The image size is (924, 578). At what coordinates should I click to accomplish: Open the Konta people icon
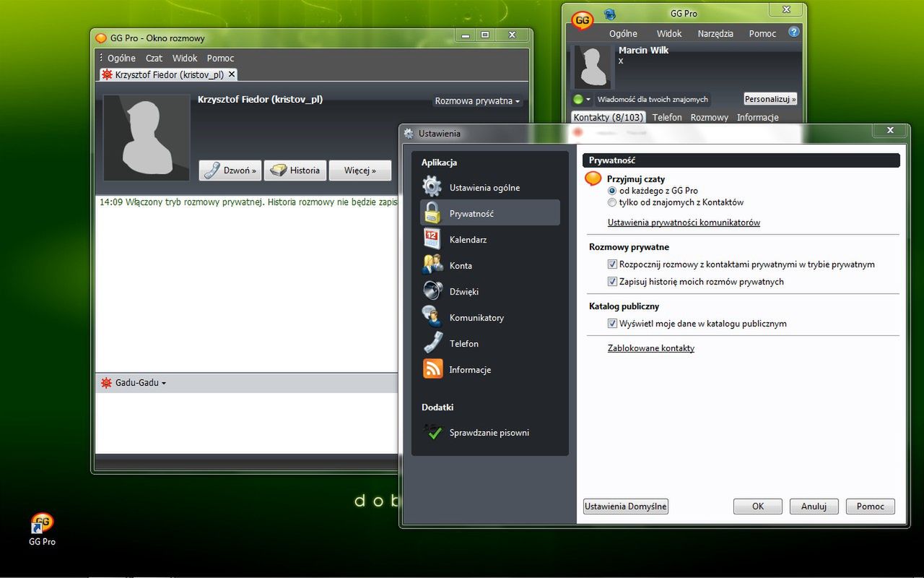pos(432,265)
